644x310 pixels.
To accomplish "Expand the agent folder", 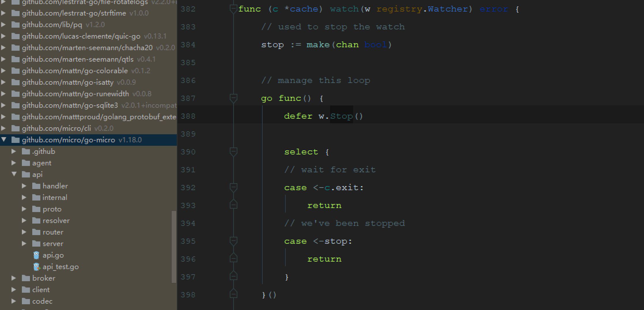I will tap(14, 163).
